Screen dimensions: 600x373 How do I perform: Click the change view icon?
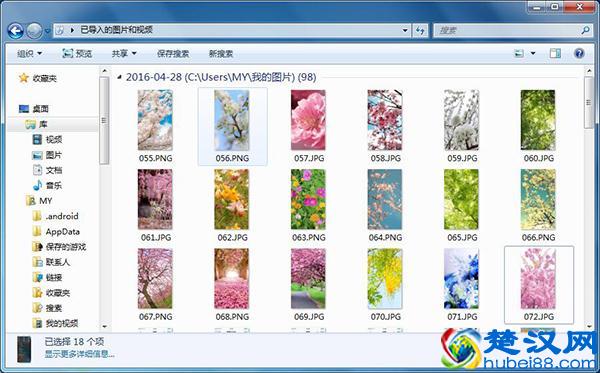coord(518,53)
